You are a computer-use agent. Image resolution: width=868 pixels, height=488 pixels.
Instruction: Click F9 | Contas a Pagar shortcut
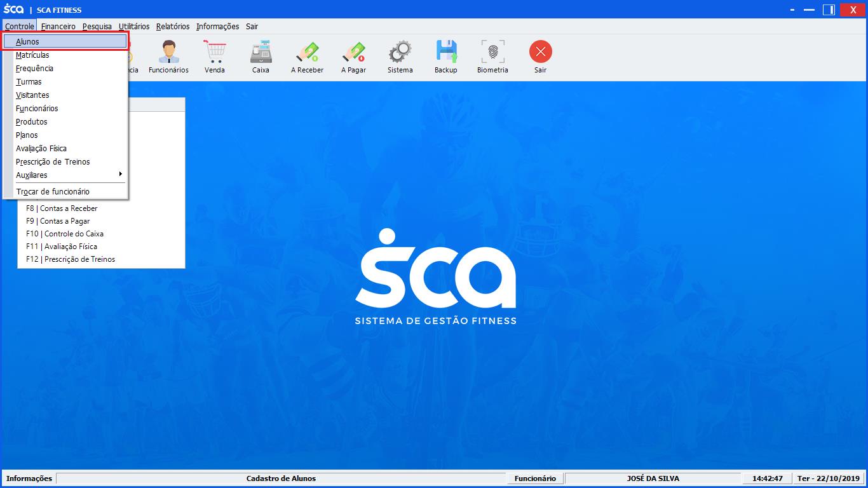pos(58,220)
